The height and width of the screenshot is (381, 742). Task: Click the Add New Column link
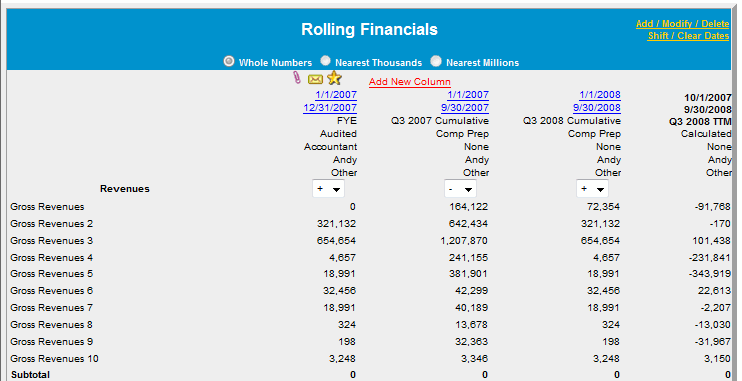point(410,82)
